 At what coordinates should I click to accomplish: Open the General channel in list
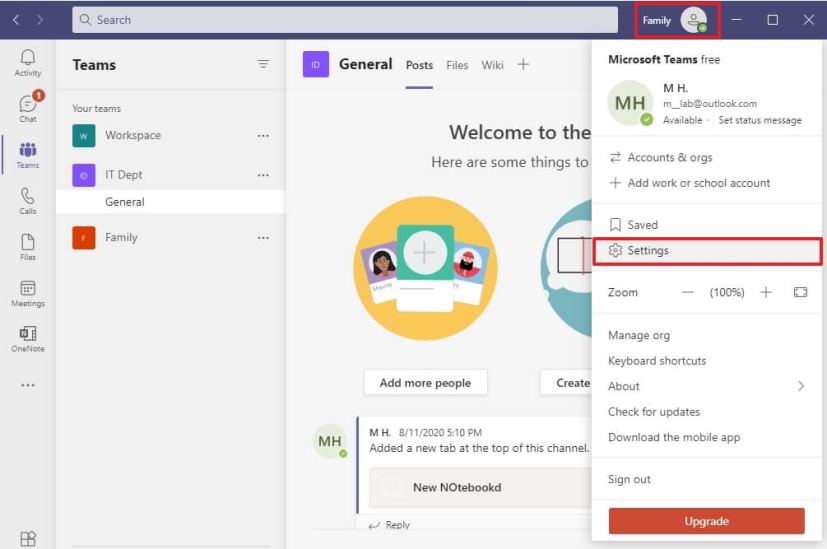pos(170,202)
